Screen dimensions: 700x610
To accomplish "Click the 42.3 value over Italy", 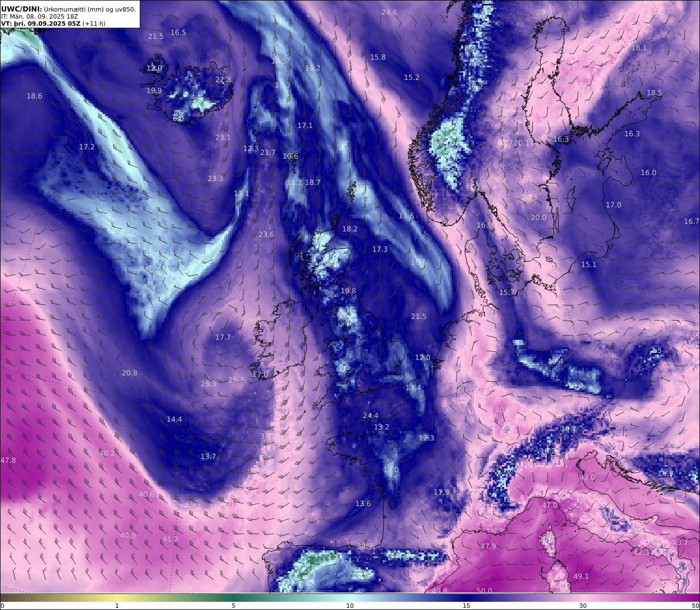I will pos(641,552).
